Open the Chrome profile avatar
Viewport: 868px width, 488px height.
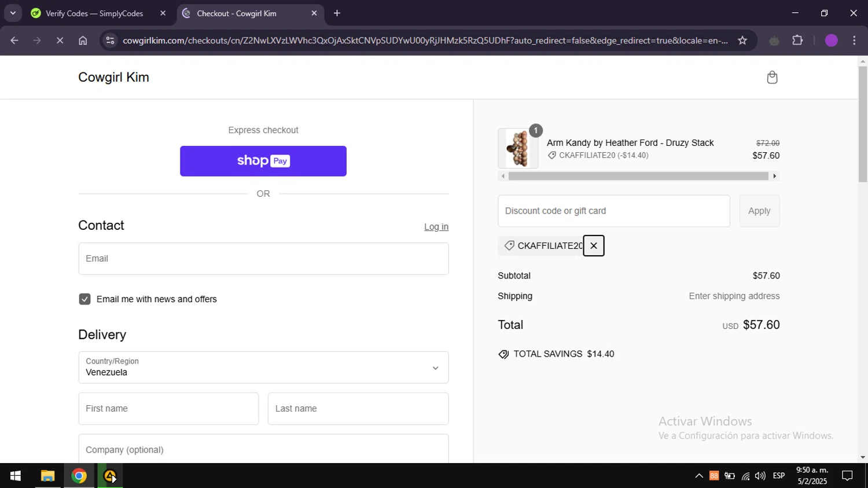pyautogui.click(x=832, y=41)
